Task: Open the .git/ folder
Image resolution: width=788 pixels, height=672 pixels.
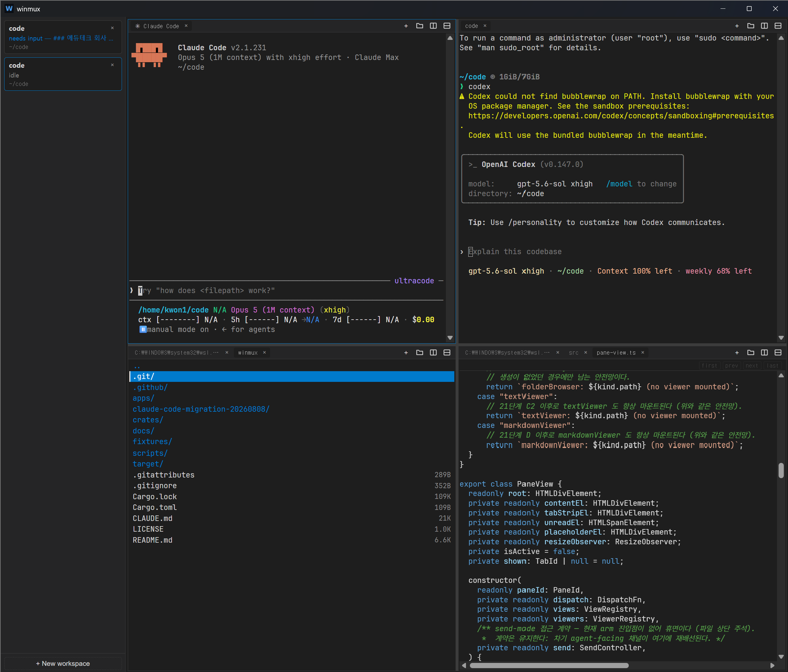Action: click(292, 376)
